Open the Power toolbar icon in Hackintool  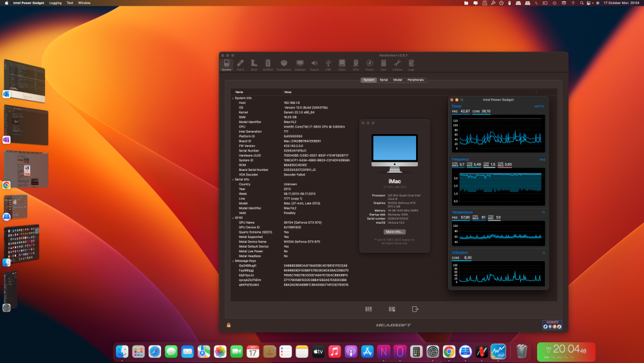click(370, 65)
